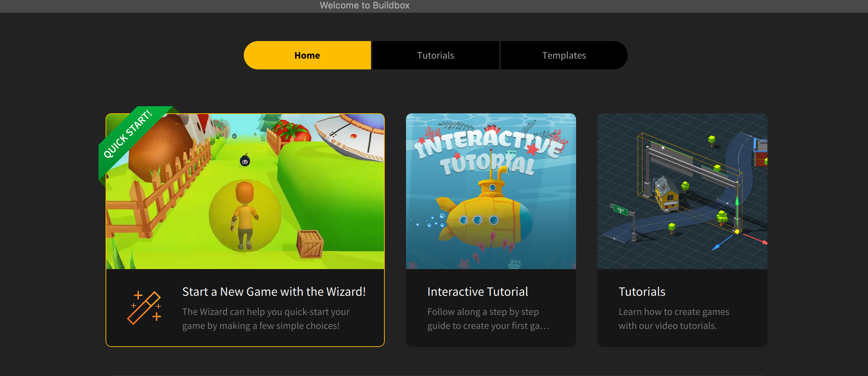Switch to the Home tab
The image size is (868, 376).
click(x=307, y=55)
